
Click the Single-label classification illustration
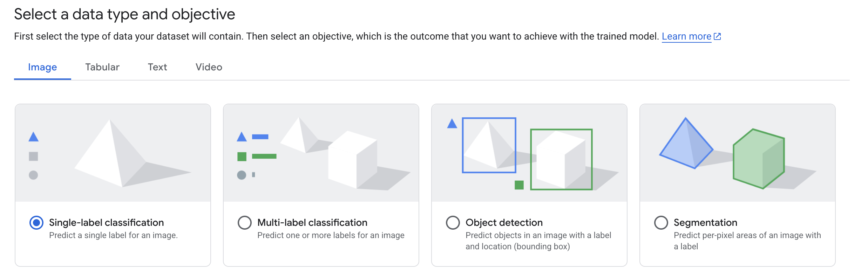coord(113,152)
